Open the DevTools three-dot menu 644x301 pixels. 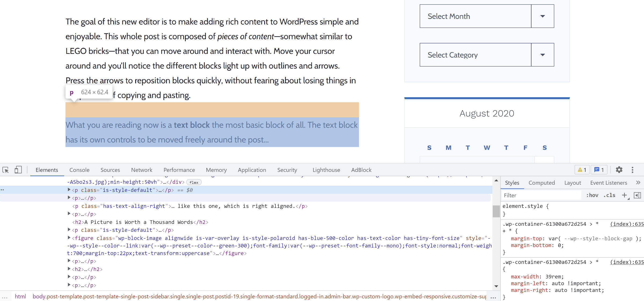point(632,170)
